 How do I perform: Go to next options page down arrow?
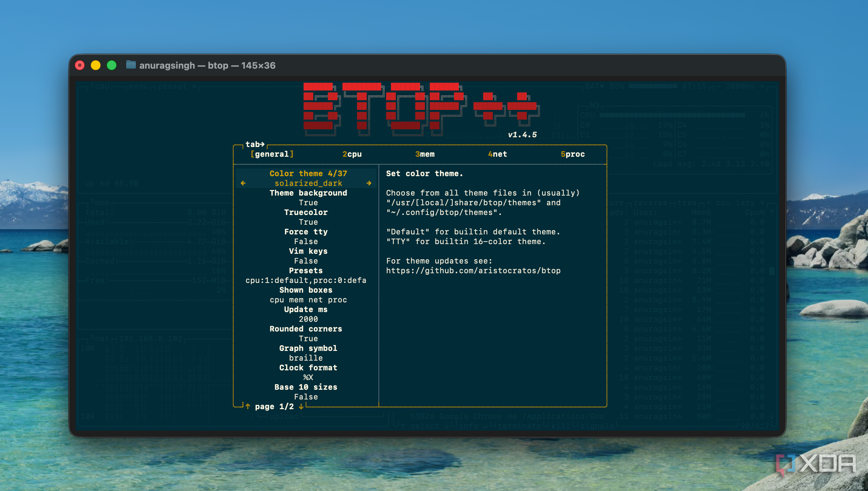click(301, 406)
